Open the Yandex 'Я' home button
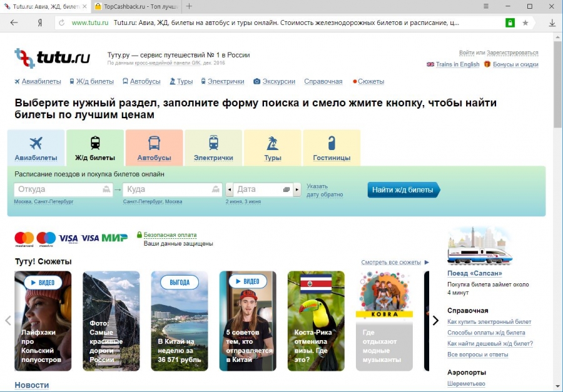The width and height of the screenshot is (563, 392). point(40,23)
